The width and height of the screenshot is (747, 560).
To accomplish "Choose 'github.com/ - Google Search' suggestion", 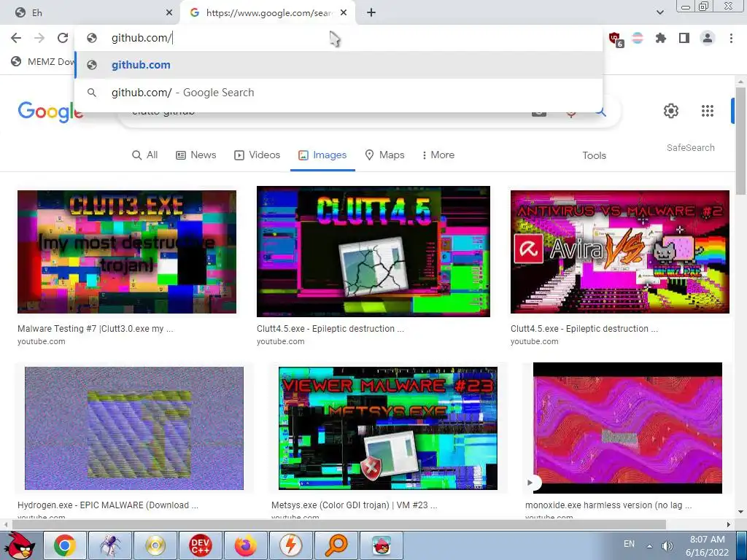I will (338, 93).
